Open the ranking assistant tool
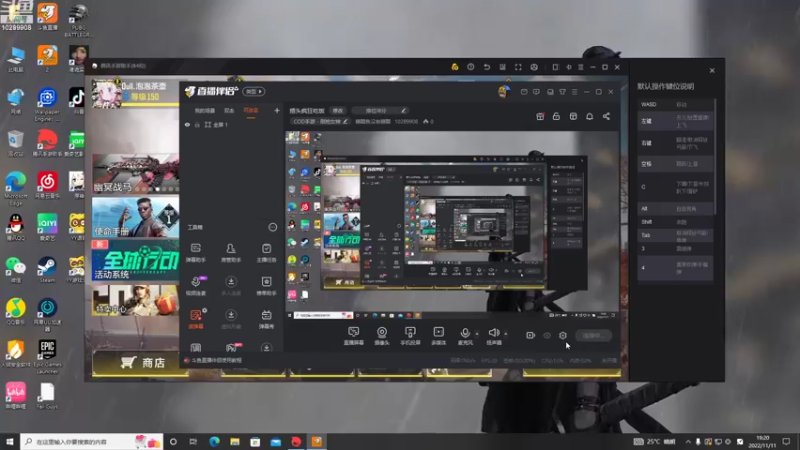 [x=266, y=286]
